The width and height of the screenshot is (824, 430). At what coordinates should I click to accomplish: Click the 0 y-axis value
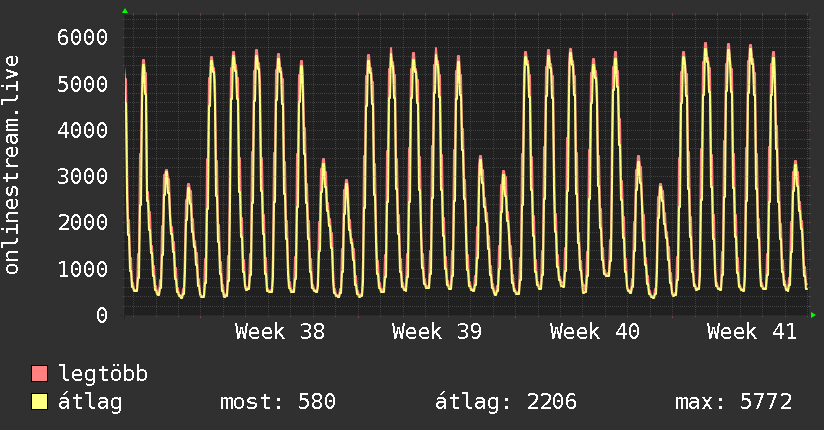[102, 315]
